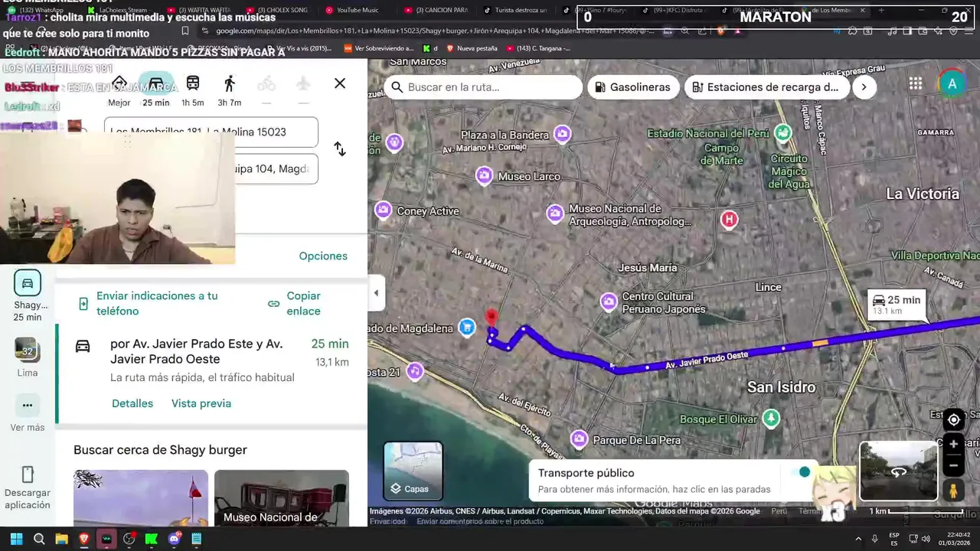
Task: Open the Windows Start menu
Action: 16,539
